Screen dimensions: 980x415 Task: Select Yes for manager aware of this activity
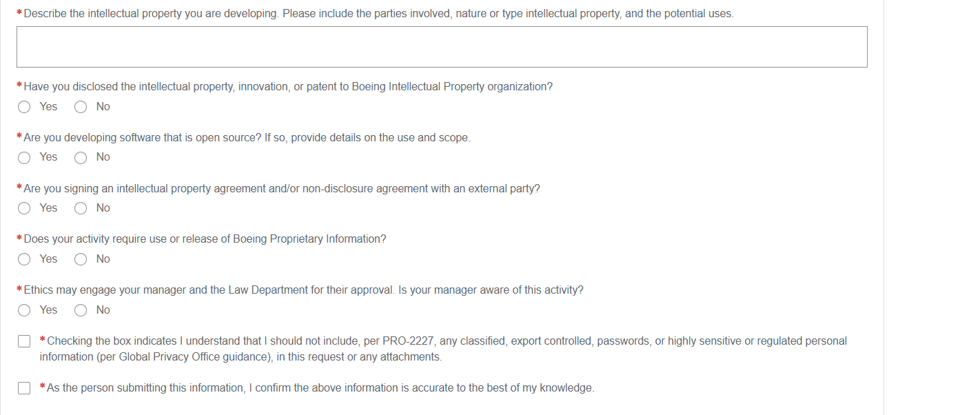pos(25,310)
